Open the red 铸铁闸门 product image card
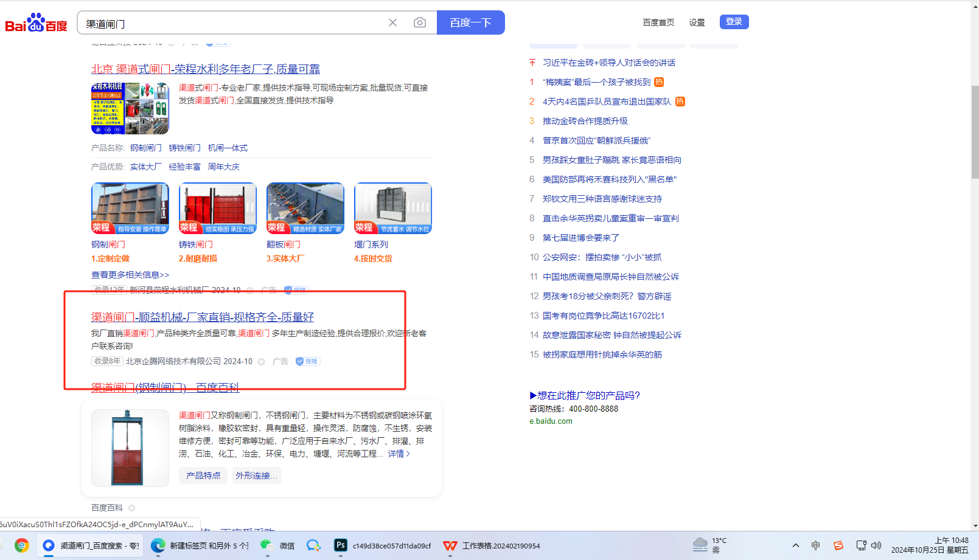 coord(218,208)
